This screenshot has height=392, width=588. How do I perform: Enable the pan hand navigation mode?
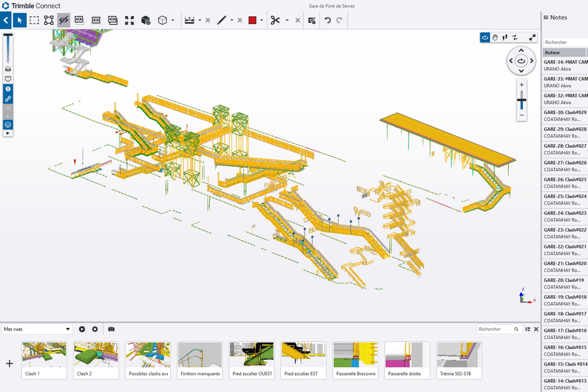click(495, 37)
